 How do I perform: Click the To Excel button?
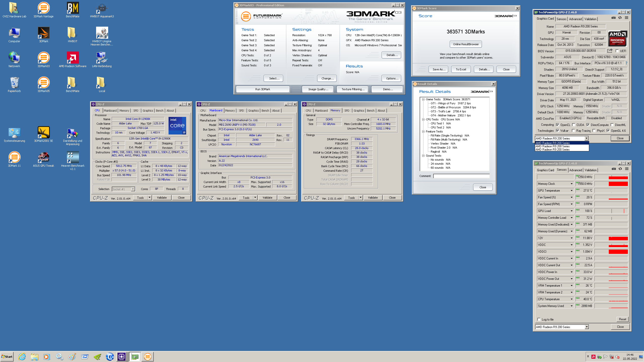coord(461,69)
